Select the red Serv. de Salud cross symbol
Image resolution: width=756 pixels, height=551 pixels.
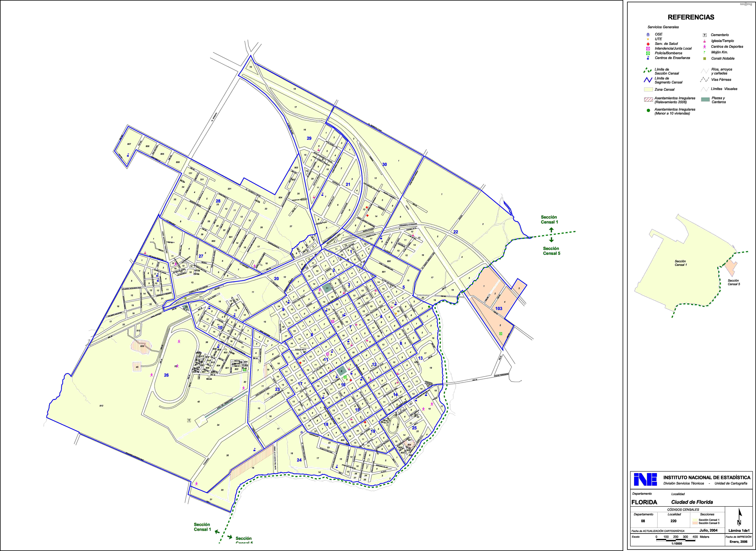[648, 44]
